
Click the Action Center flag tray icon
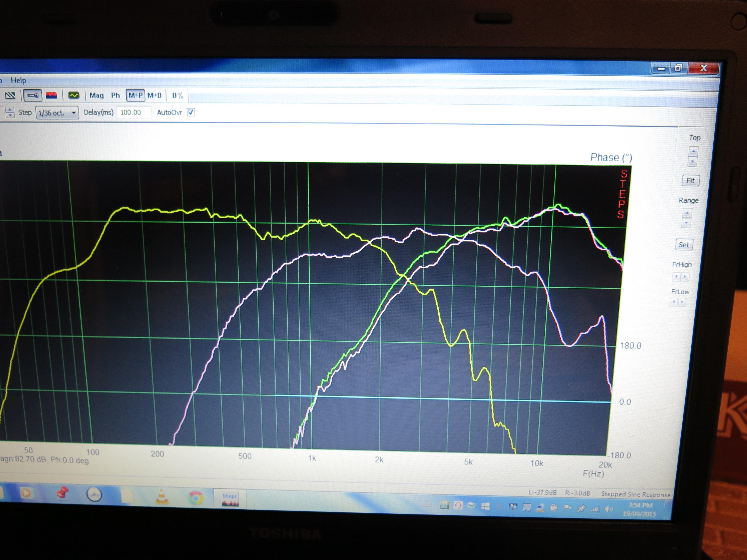(x=567, y=508)
